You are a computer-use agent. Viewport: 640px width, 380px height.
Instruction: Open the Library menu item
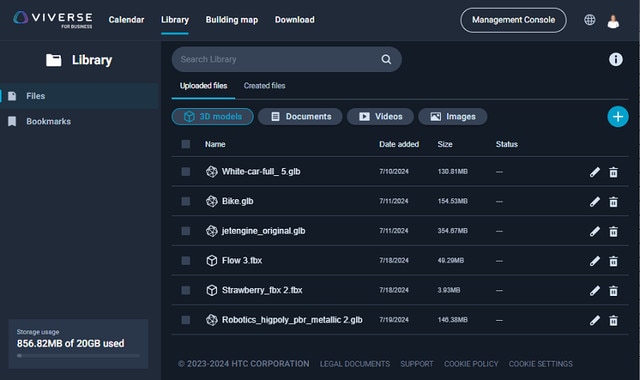point(175,20)
